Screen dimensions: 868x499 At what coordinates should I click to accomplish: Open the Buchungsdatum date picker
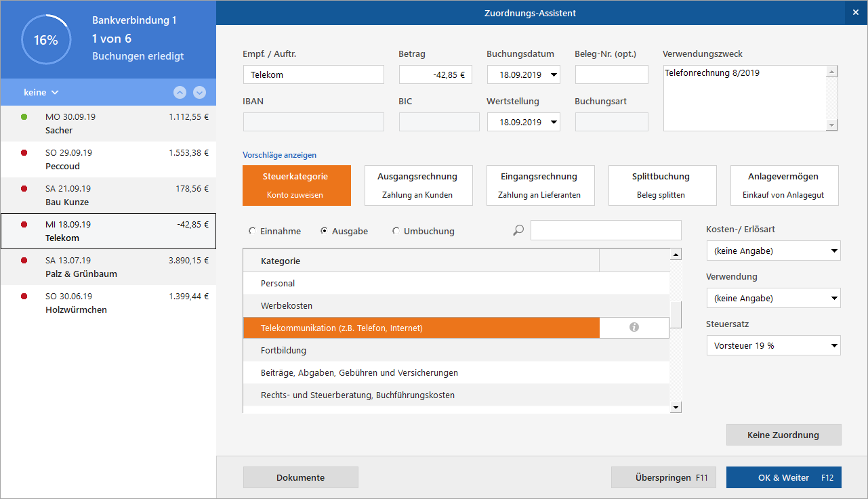pyautogui.click(x=554, y=75)
